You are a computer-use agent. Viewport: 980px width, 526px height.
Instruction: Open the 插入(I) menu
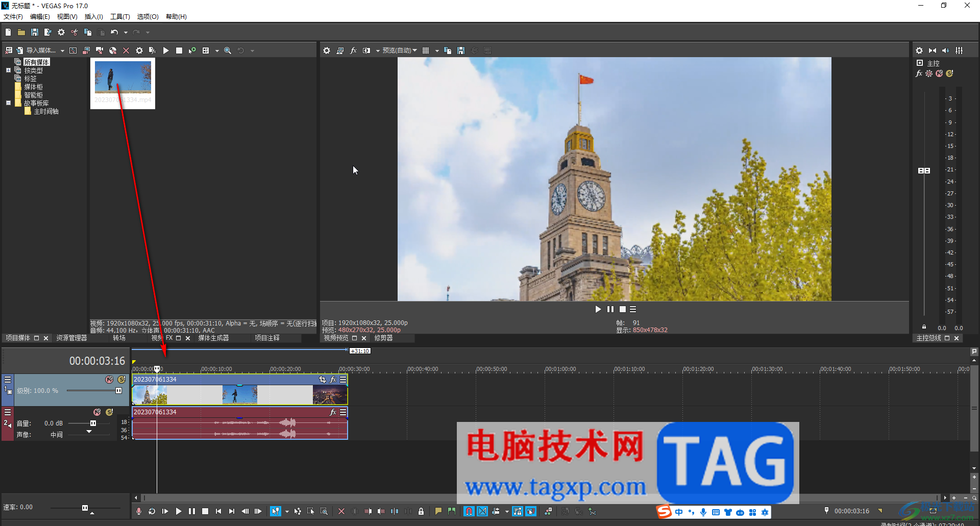tap(93, 17)
